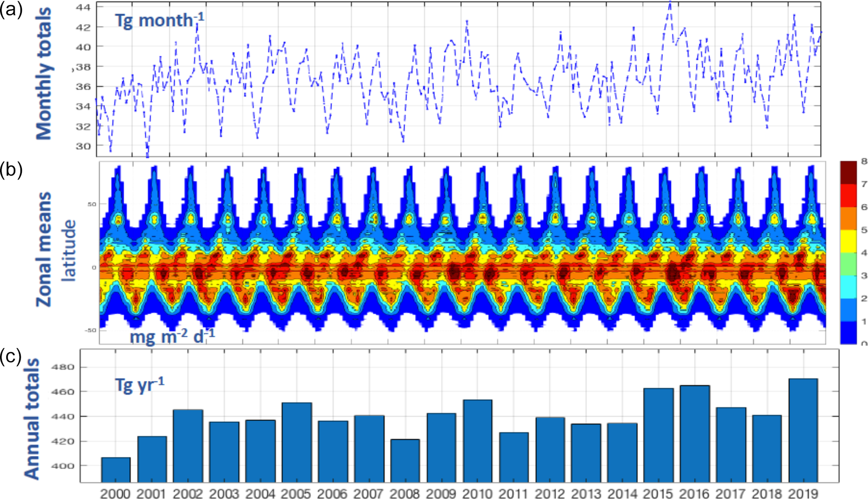Click the mg m⁻² d⁻¹ unit label

pos(172,336)
